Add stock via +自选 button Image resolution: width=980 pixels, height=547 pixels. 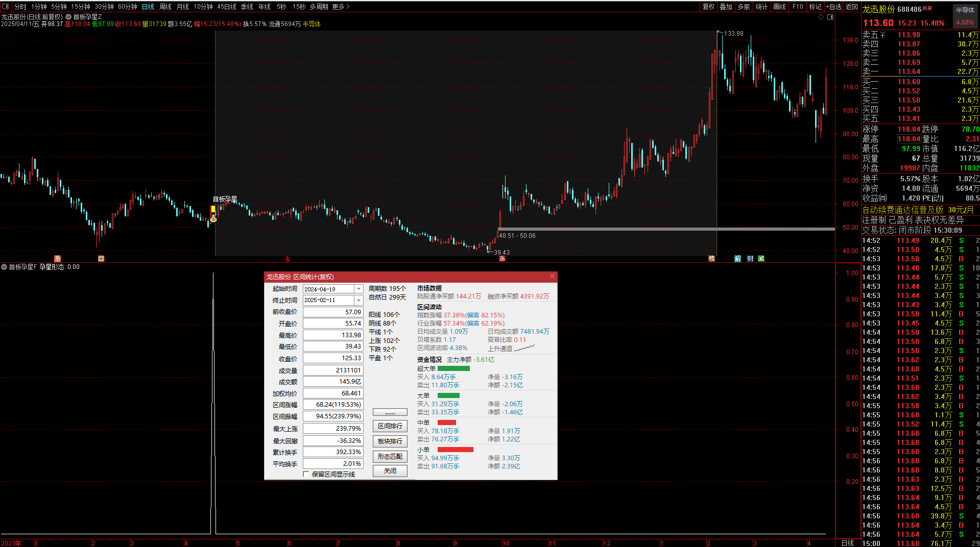834,7
